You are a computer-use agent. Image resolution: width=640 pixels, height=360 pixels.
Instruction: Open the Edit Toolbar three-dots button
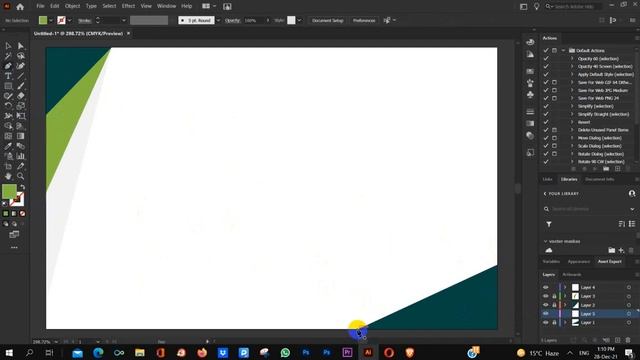click(x=14, y=247)
